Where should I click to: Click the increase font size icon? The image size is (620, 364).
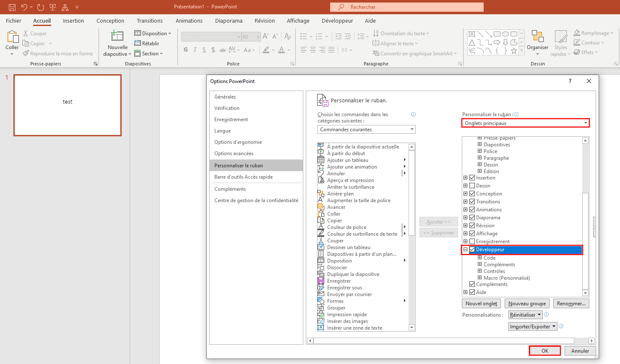tap(266, 36)
